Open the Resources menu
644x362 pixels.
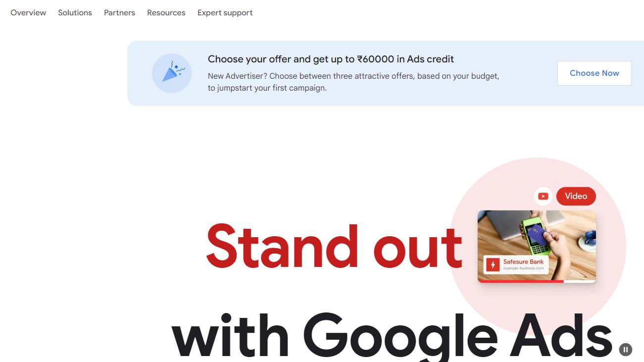pyautogui.click(x=166, y=13)
